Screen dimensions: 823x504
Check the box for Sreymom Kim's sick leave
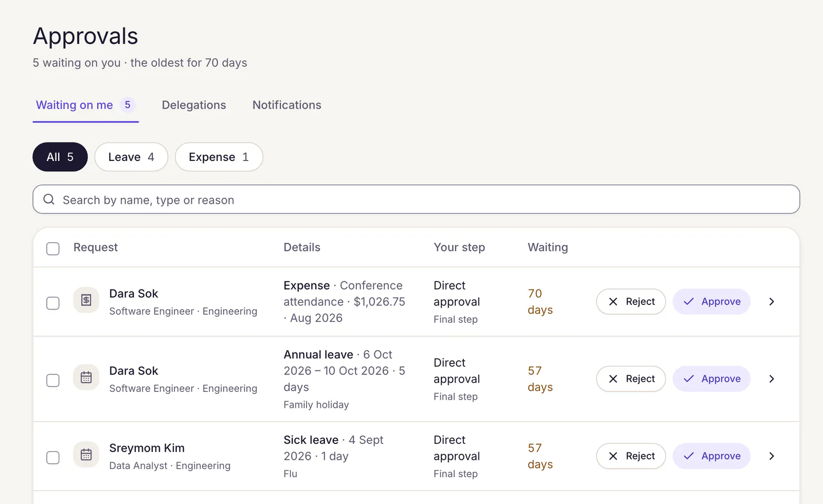pos(53,458)
